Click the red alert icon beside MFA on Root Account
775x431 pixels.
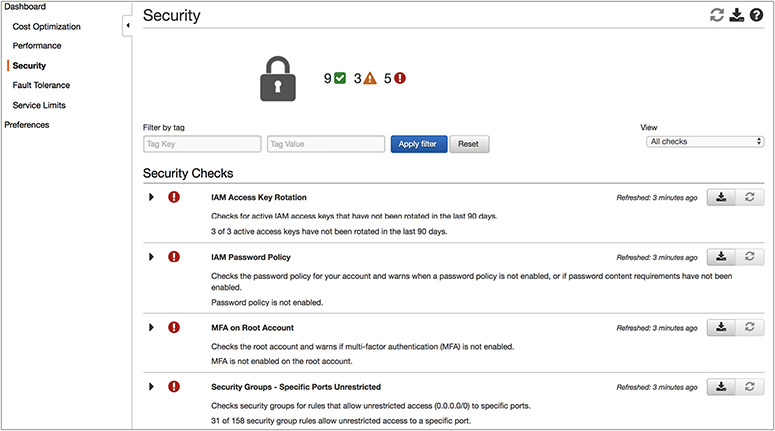[174, 327]
